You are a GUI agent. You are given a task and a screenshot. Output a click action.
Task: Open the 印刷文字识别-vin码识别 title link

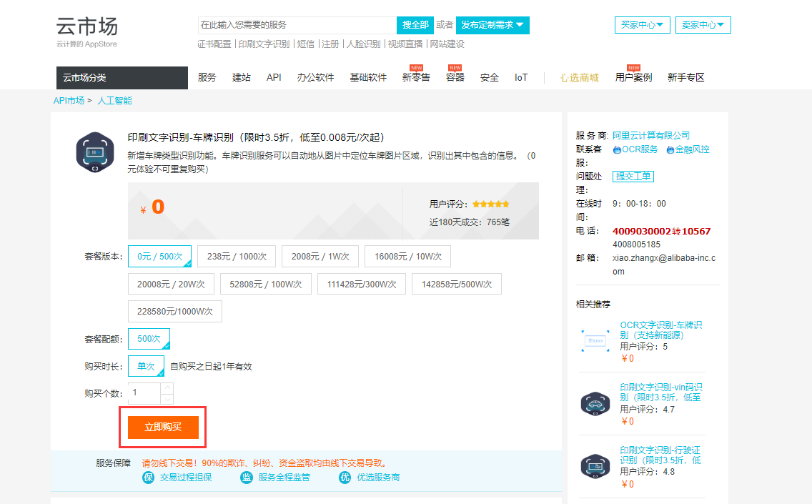(x=660, y=392)
